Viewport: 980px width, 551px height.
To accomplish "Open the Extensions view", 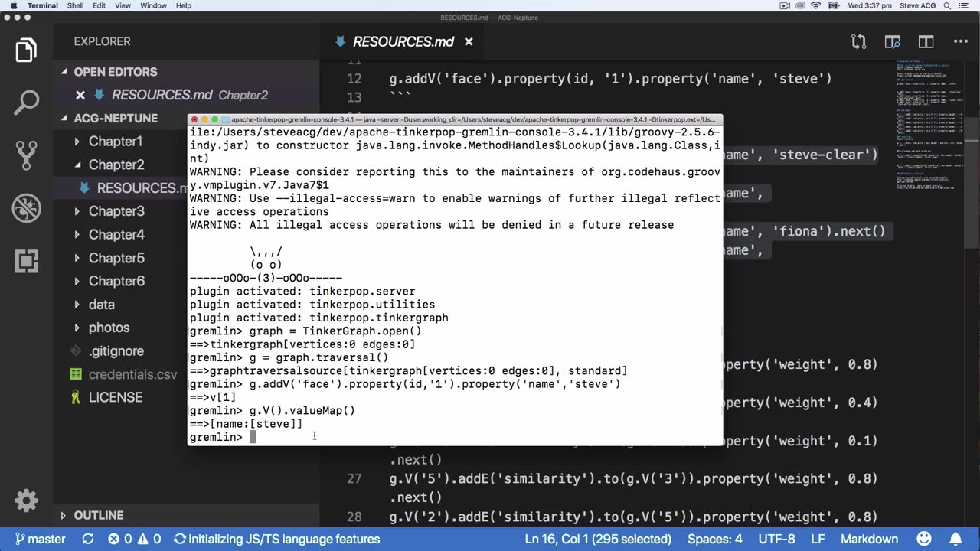I will [x=26, y=261].
